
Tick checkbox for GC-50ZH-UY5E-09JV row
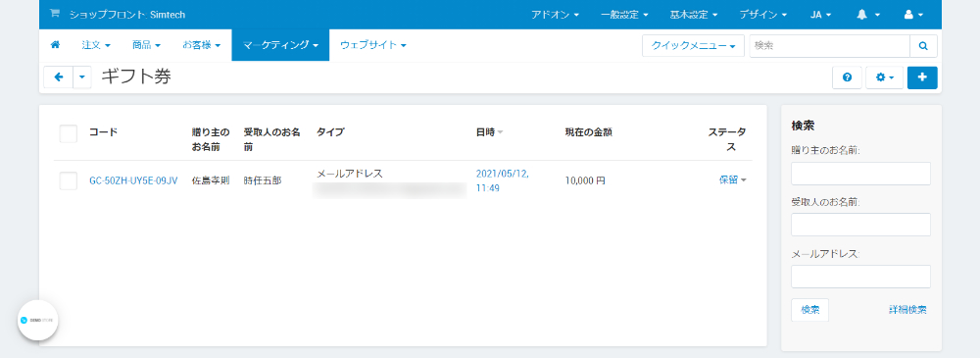[x=69, y=180]
